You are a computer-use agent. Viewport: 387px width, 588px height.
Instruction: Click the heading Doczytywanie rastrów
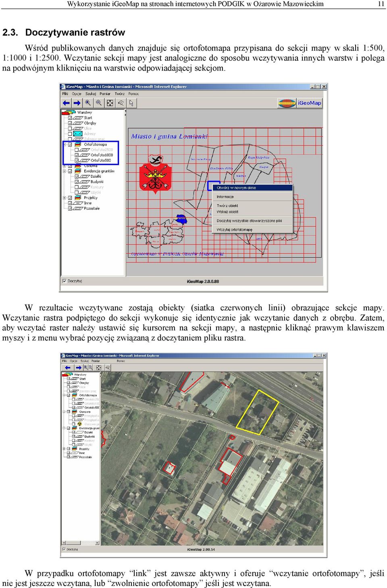point(75,32)
